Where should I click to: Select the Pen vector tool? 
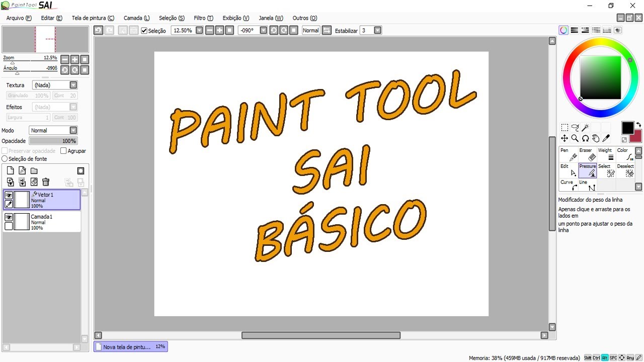[569, 154]
